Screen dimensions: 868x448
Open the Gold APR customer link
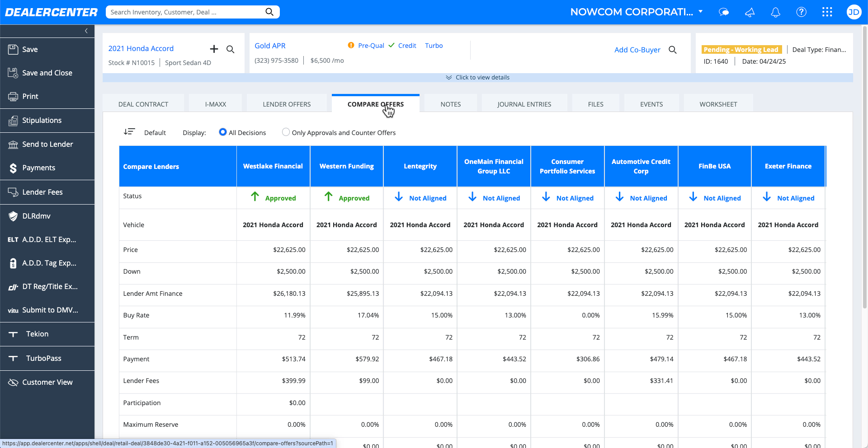pos(270,46)
